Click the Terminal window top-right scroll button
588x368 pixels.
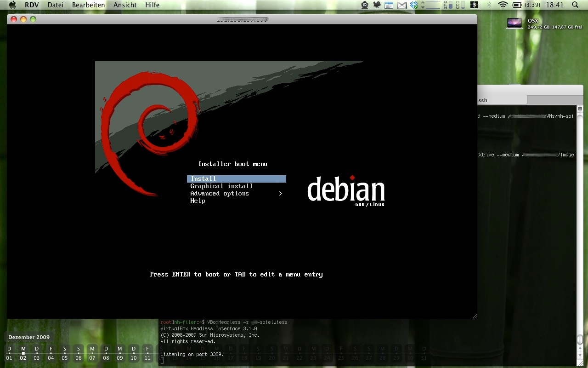(x=580, y=109)
